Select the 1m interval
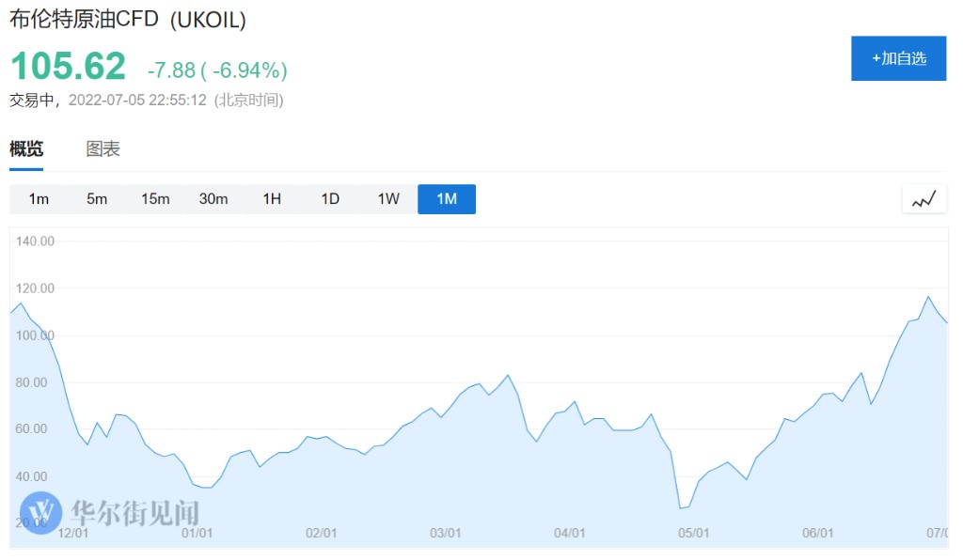 point(39,199)
